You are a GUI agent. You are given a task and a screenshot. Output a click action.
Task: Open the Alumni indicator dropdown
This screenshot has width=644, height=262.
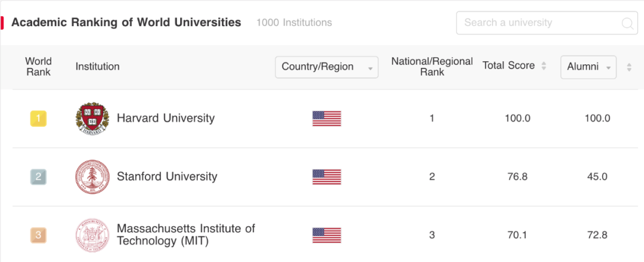(588, 67)
